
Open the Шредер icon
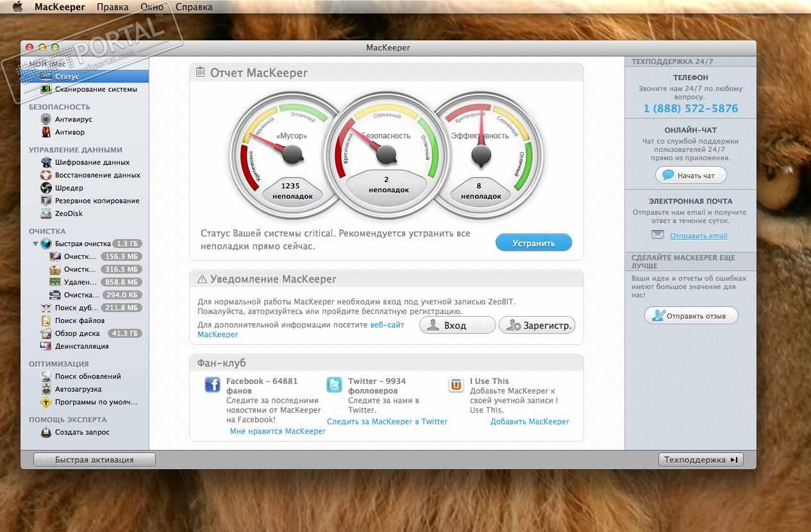pyautogui.click(x=46, y=188)
